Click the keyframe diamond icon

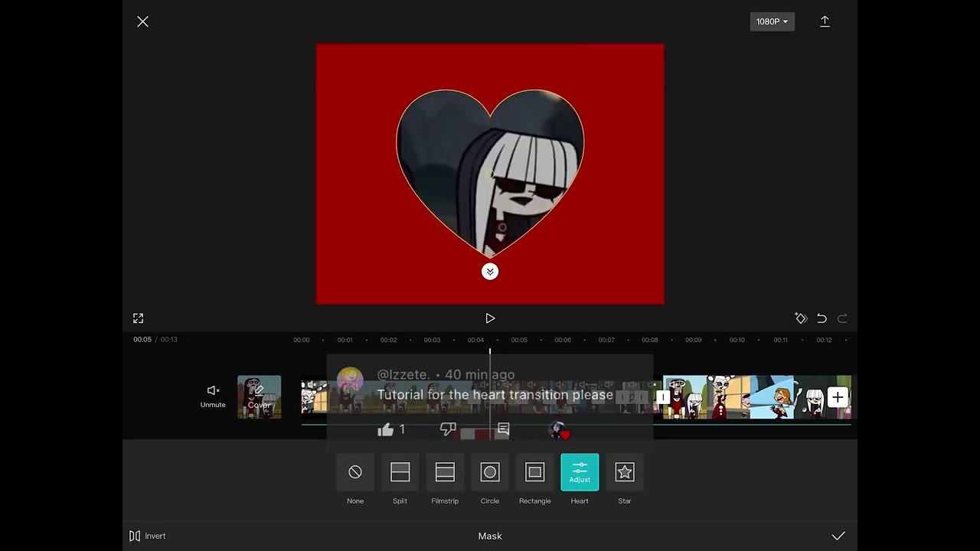tap(801, 318)
